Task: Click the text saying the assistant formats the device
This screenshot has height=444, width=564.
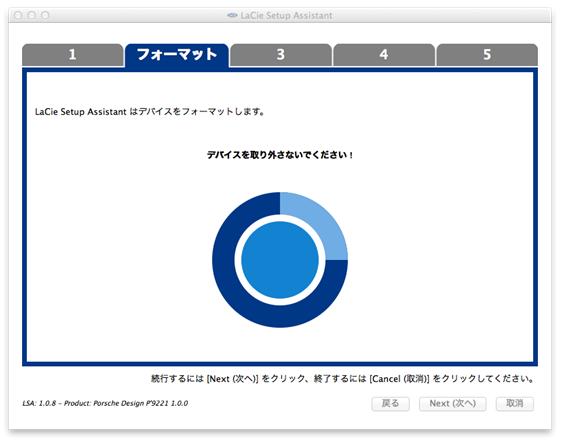Action: (150, 112)
